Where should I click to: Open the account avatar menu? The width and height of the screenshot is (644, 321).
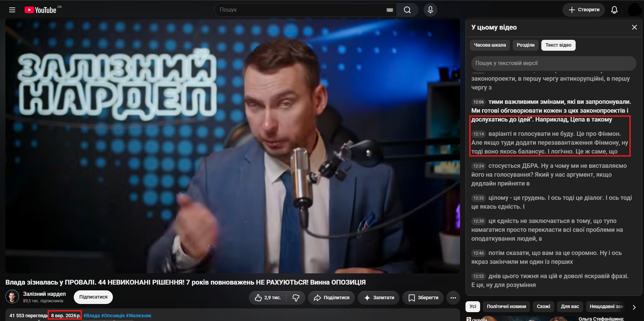tap(634, 10)
